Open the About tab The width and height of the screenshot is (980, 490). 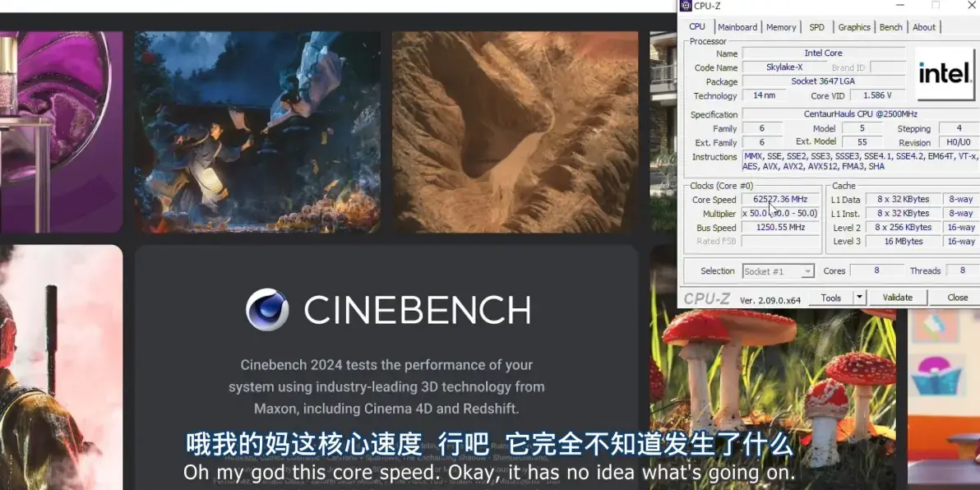coord(923,26)
